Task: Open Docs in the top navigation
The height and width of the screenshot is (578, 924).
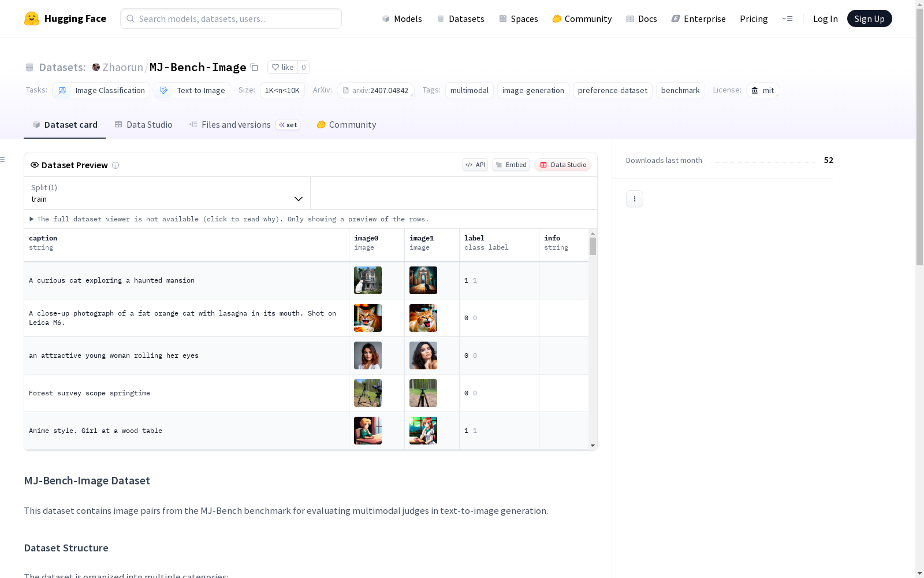Action: pyautogui.click(x=642, y=18)
